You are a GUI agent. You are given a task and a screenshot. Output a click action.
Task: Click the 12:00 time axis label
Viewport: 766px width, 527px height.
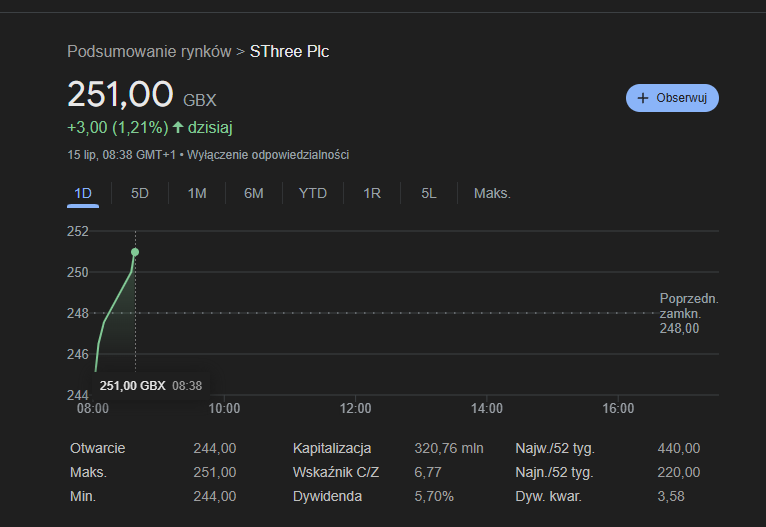(x=355, y=408)
